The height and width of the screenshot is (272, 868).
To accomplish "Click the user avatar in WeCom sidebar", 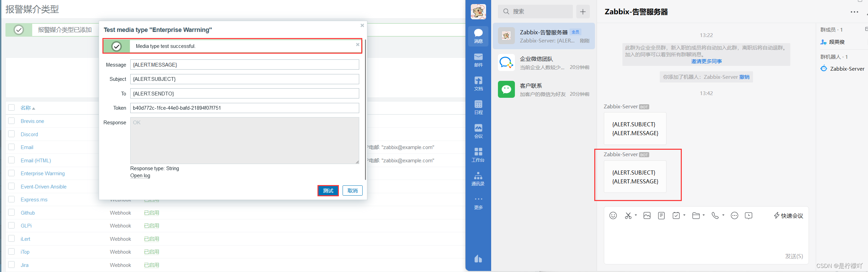I will tap(478, 12).
